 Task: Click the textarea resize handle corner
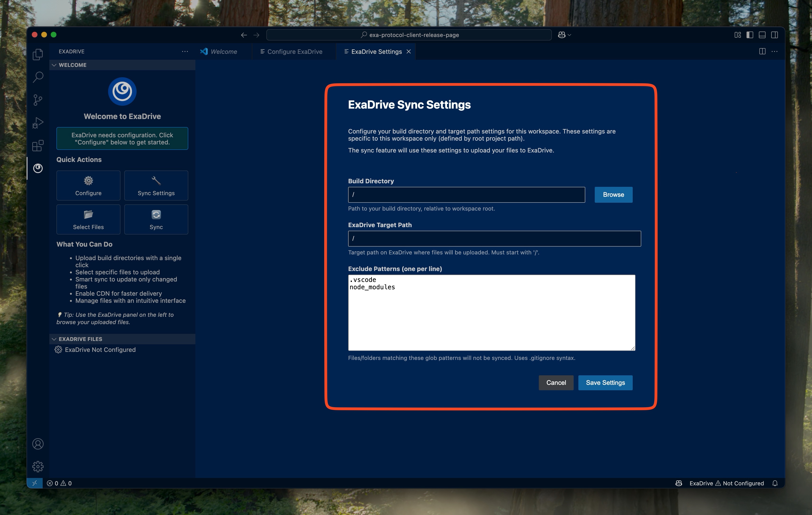coord(633,348)
